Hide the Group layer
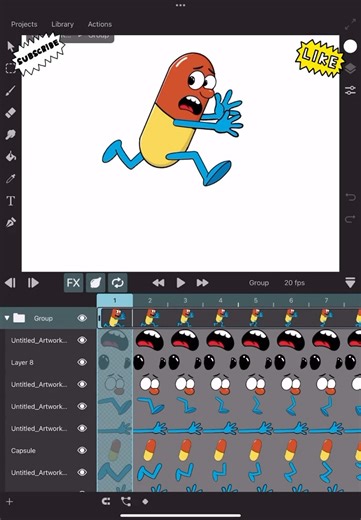 click(x=82, y=318)
